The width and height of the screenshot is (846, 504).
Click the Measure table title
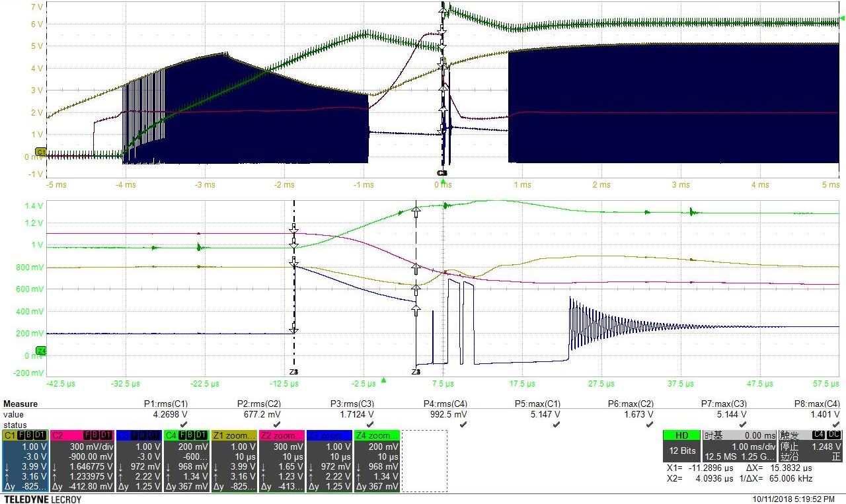coord(20,404)
